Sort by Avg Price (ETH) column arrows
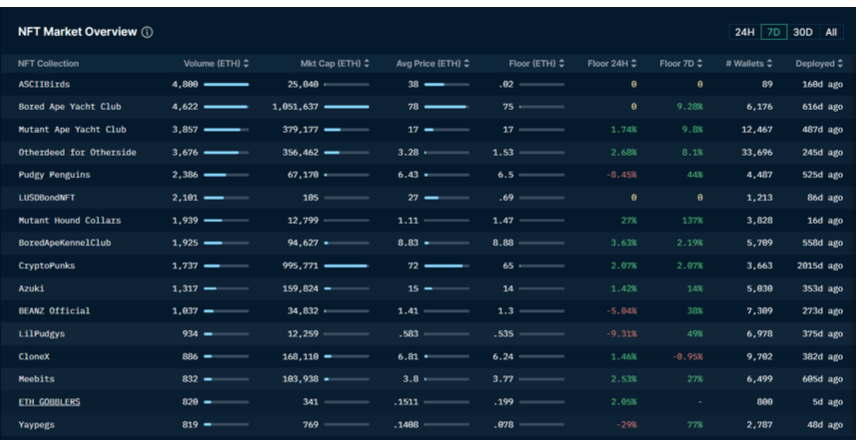The height and width of the screenshot is (446, 868). [x=466, y=64]
